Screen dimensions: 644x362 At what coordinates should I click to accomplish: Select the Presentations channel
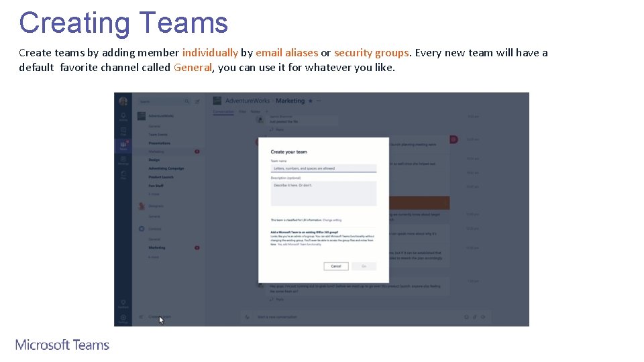tap(160, 143)
